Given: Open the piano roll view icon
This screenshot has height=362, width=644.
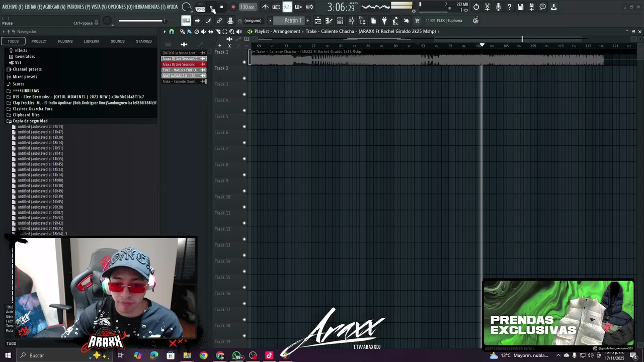Looking at the screenshot, I should click(x=329, y=21).
